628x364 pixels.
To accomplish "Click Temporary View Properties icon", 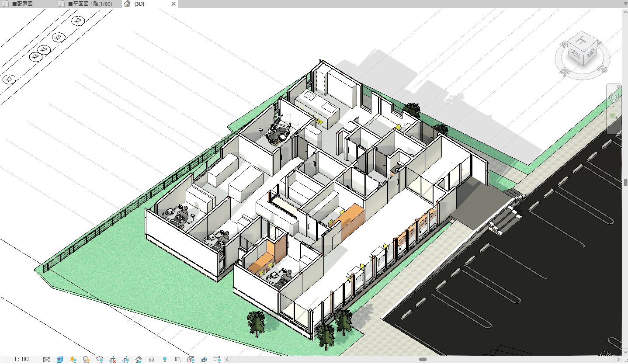I will pyautogui.click(x=178, y=360).
